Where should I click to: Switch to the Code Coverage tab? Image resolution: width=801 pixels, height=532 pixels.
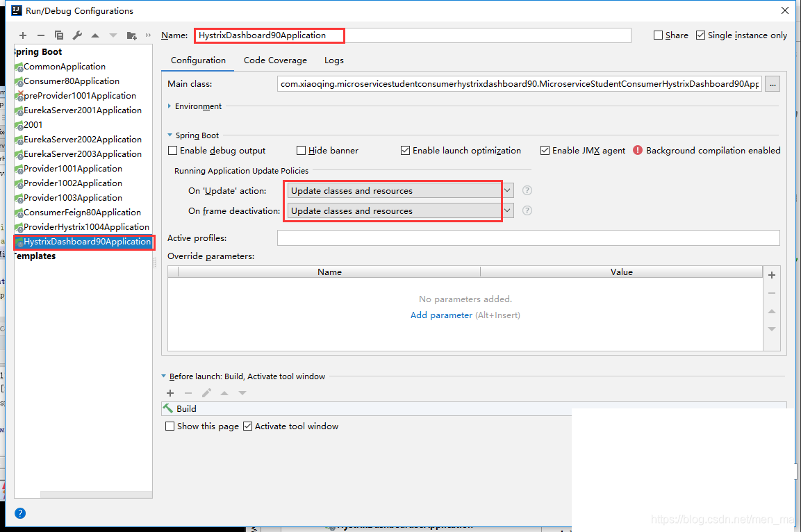(275, 60)
